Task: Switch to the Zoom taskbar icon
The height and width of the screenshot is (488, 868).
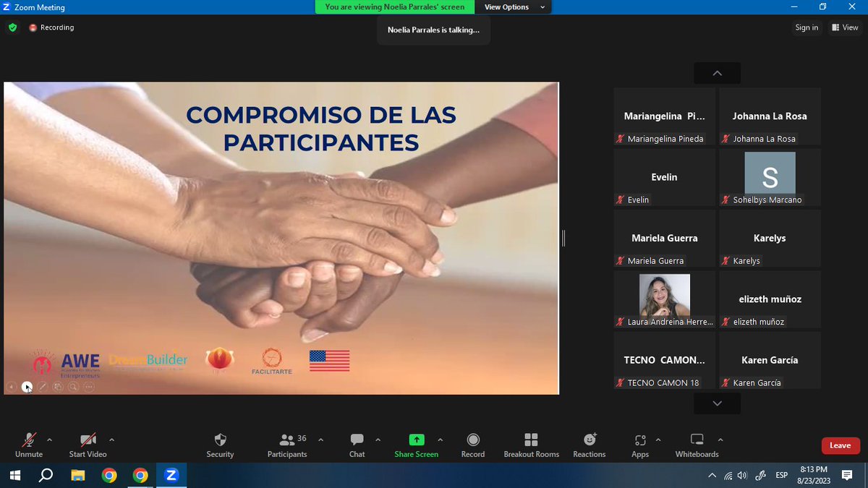Action: [x=171, y=476]
